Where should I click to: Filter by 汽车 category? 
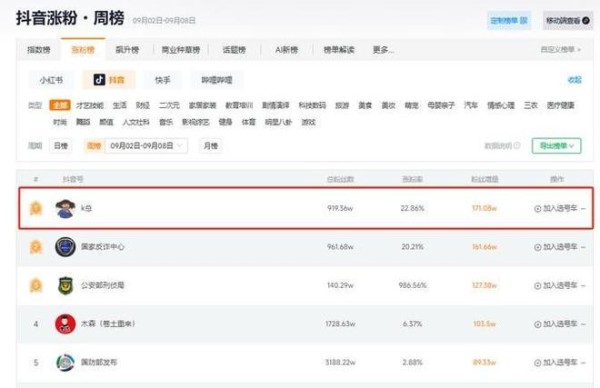click(471, 105)
